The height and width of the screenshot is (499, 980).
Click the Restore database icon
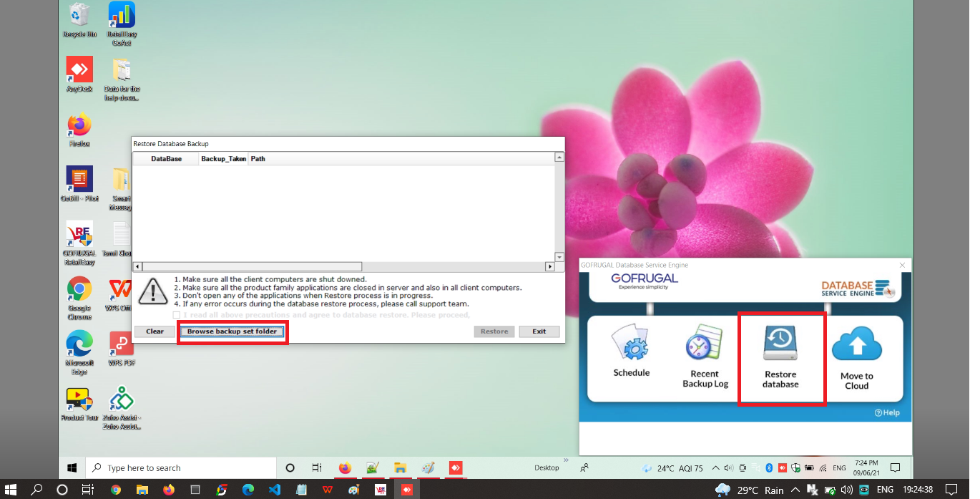coord(780,357)
